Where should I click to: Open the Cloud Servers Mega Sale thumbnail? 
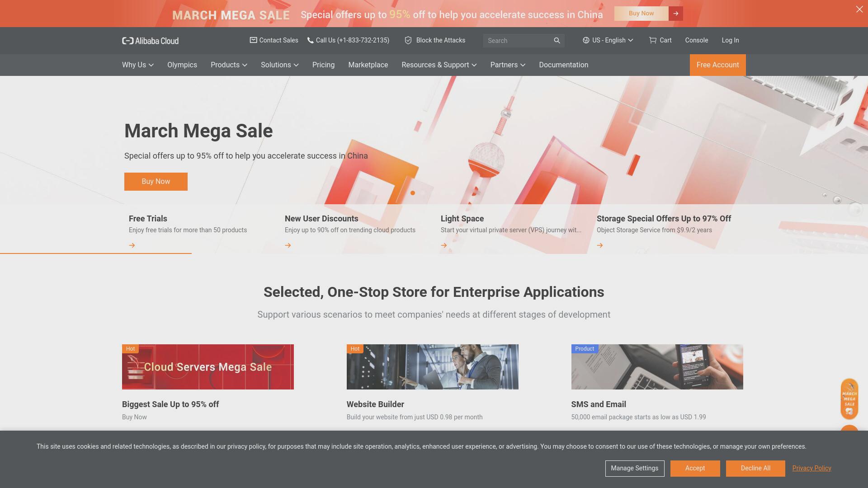pos(208,367)
